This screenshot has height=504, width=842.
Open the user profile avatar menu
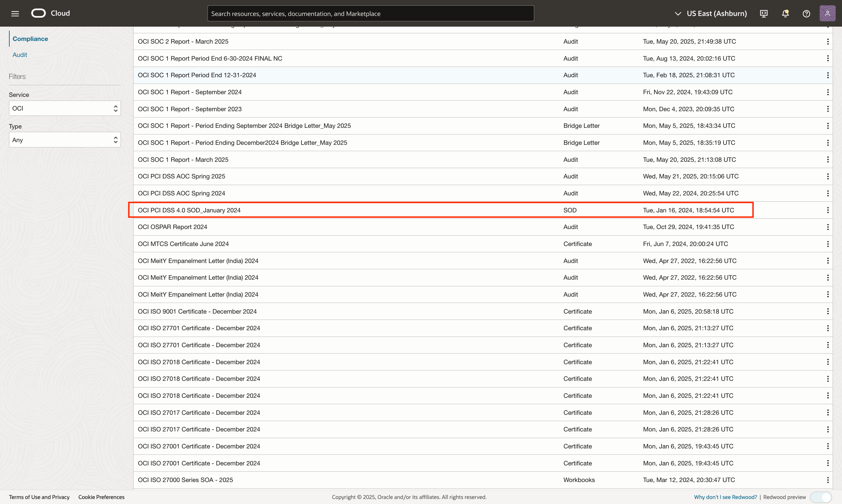pyautogui.click(x=827, y=14)
